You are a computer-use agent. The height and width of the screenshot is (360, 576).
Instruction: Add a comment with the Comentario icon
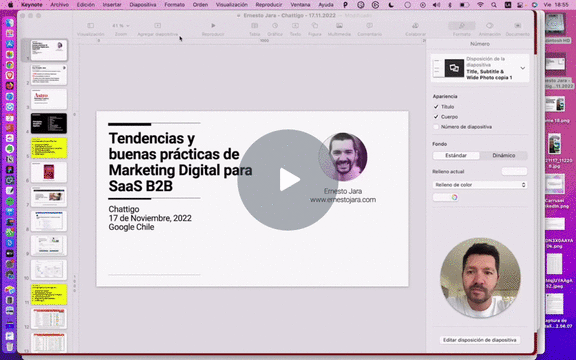(370, 26)
